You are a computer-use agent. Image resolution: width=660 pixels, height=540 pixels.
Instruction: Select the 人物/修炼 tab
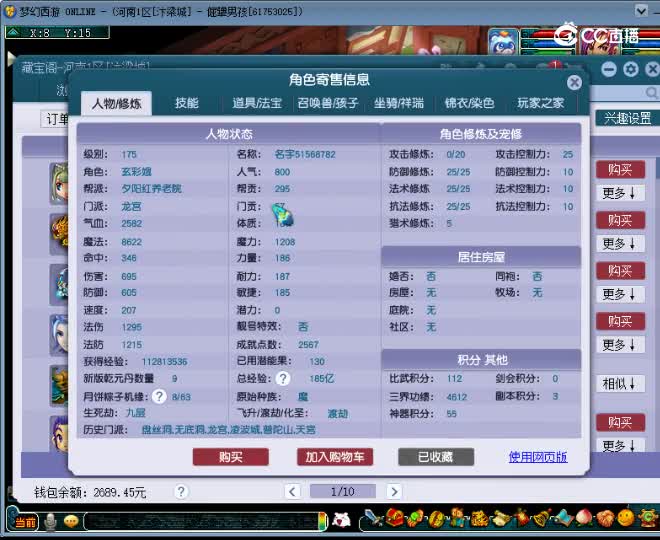pos(116,103)
